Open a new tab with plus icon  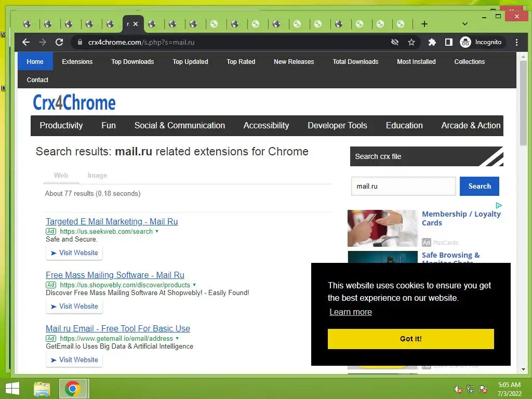coord(424,24)
